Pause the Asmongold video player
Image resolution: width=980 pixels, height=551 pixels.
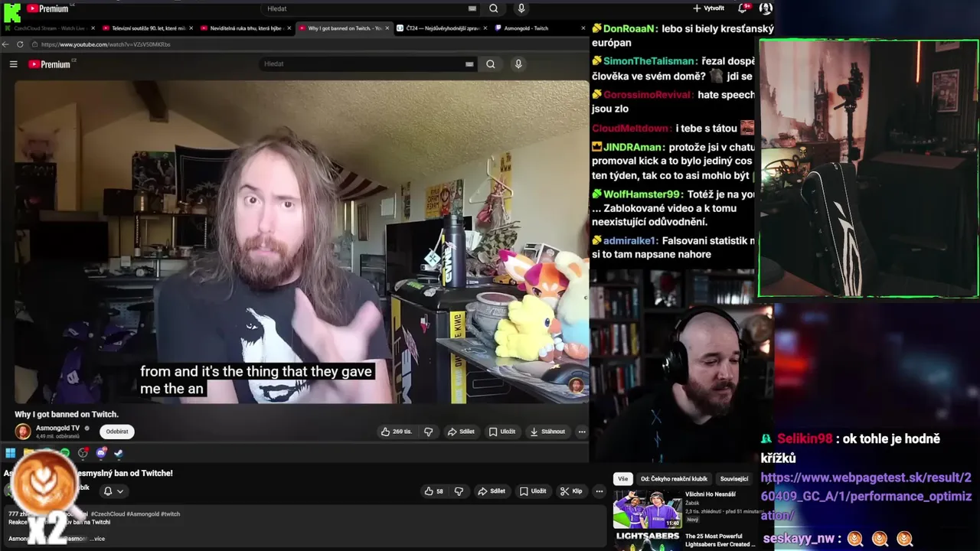301,241
